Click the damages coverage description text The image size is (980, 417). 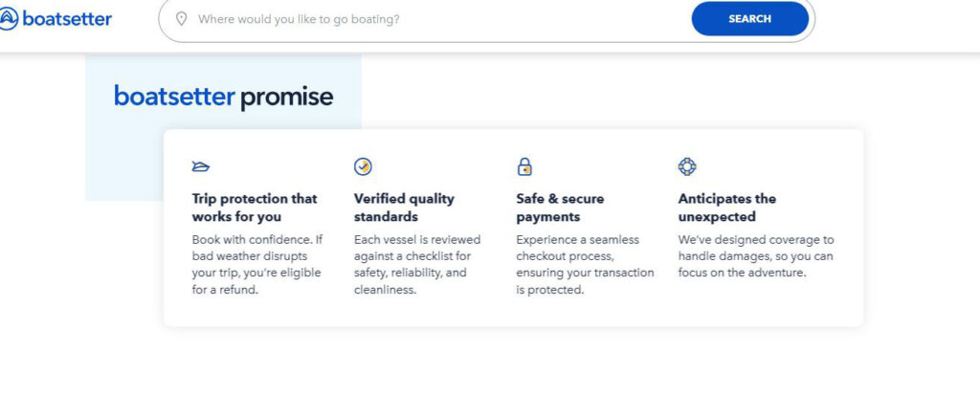pos(756,256)
